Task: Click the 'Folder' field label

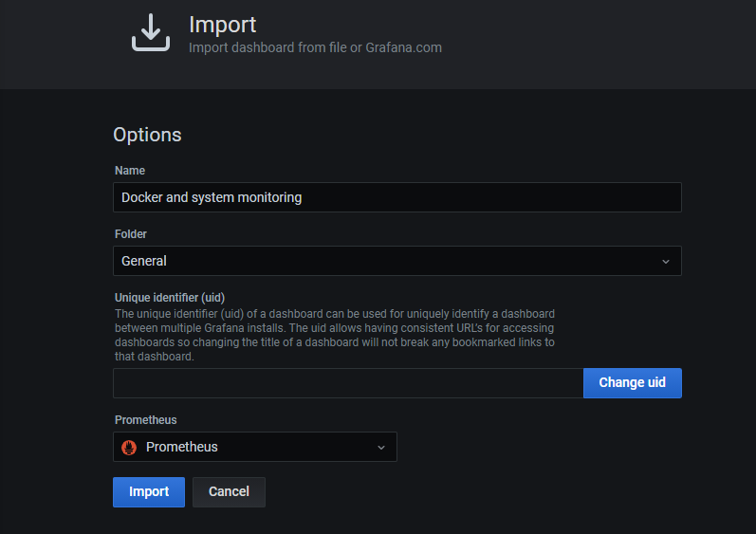Action: point(131,234)
